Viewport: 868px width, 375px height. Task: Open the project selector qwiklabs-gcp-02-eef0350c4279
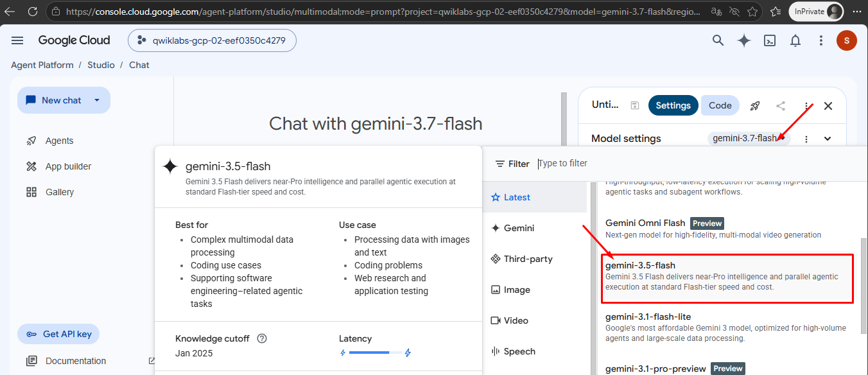(213, 40)
